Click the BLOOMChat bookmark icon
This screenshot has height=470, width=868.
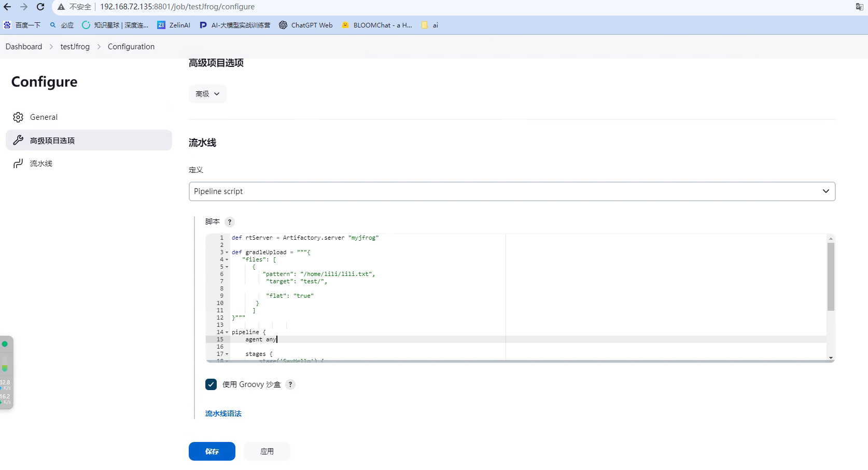345,25
